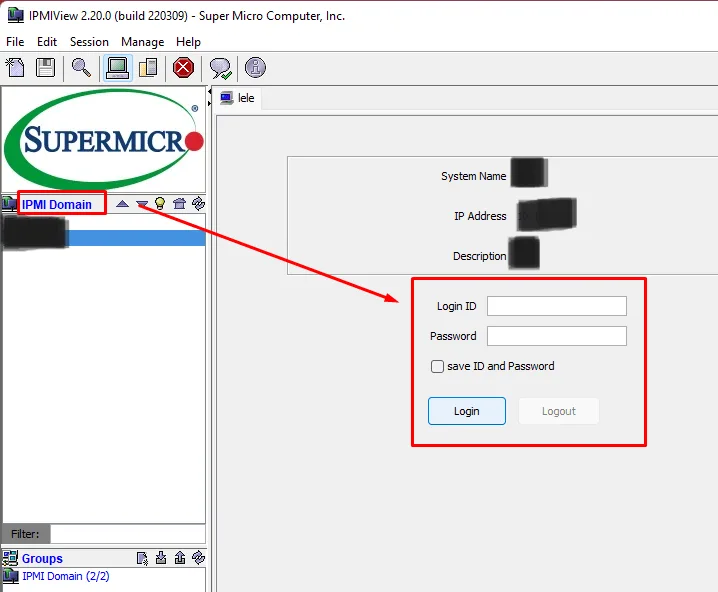Click the import down-arrow icon in Groups

pyautogui.click(x=161, y=558)
